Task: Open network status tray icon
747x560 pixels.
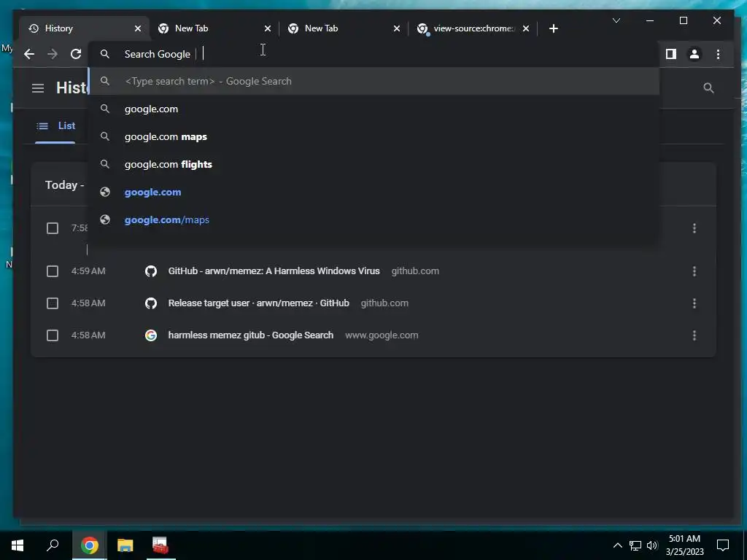Action: [x=635, y=545]
